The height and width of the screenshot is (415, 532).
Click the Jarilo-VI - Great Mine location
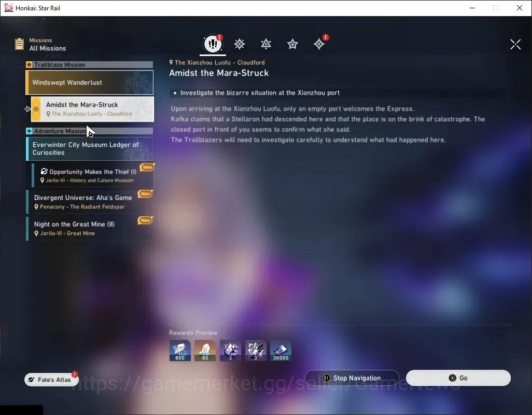tap(67, 233)
